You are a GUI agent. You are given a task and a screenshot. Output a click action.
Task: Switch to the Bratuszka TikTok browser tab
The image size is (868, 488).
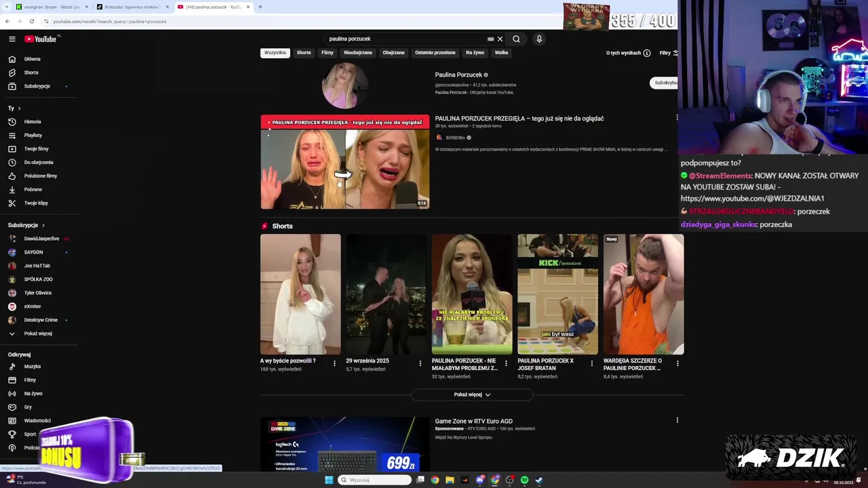131,7
